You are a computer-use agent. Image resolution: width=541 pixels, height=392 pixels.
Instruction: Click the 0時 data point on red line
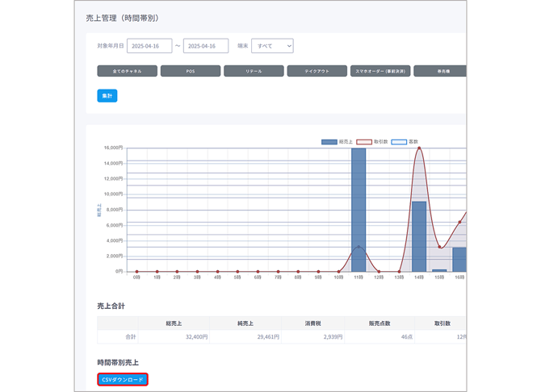tap(137, 272)
